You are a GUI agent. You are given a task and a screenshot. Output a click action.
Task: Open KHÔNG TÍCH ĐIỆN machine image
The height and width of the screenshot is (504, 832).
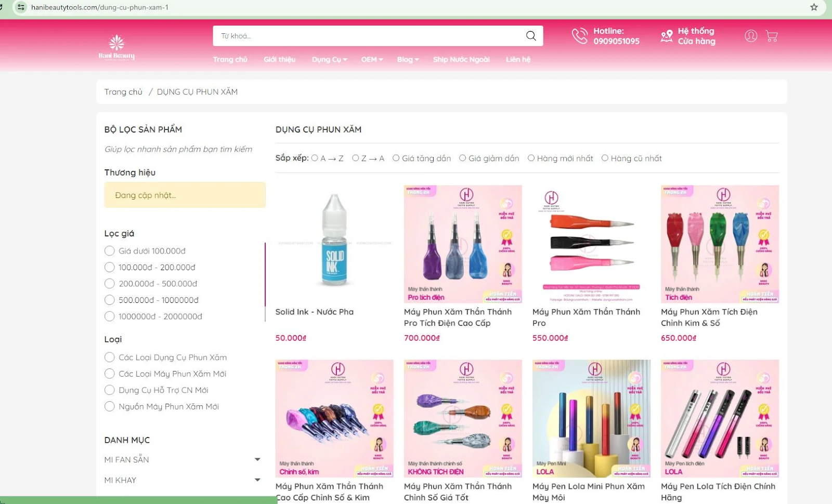click(463, 418)
